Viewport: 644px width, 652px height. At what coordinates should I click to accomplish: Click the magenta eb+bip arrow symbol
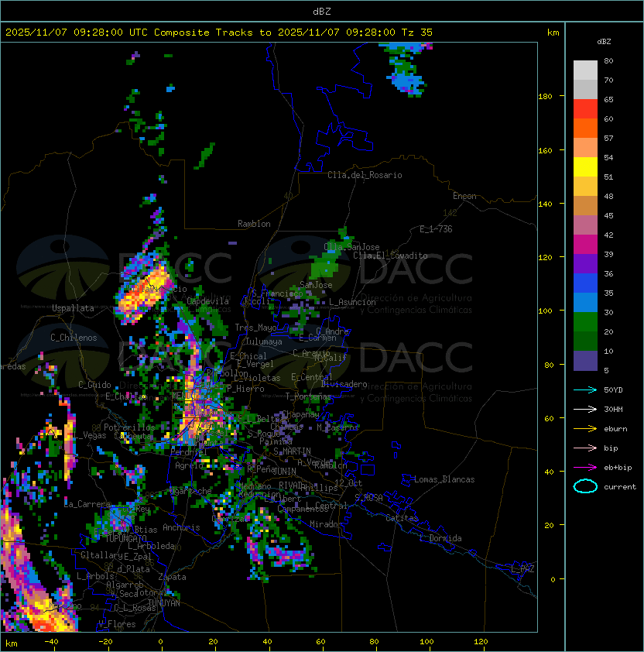tap(585, 468)
